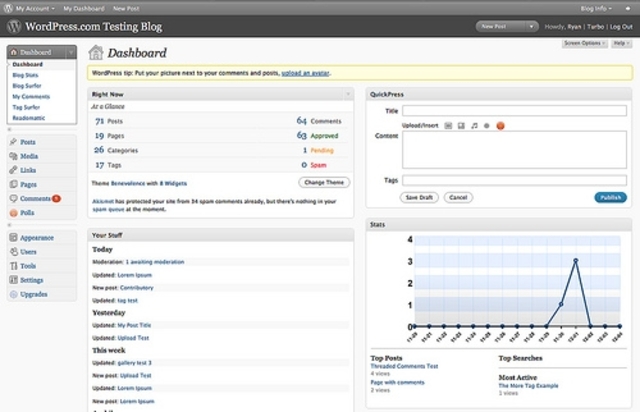Click the Pages icon in sidebar
The image size is (640, 412).
click(x=13, y=184)
